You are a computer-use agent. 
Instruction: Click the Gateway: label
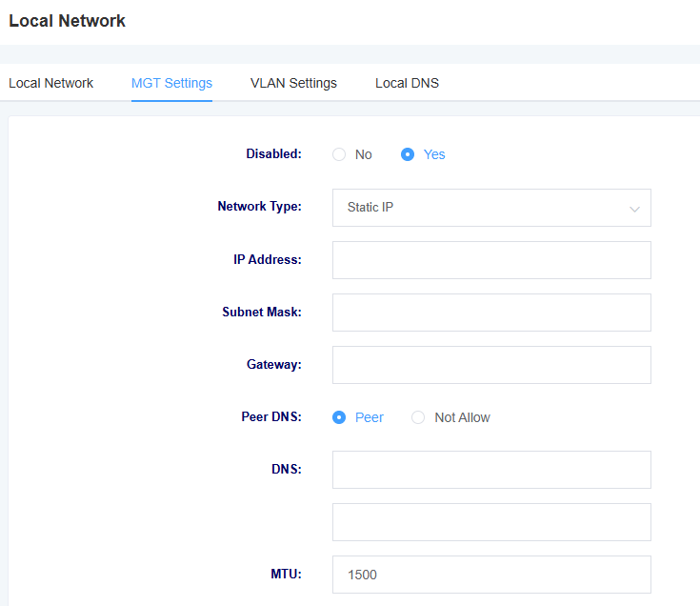point(274,364)
